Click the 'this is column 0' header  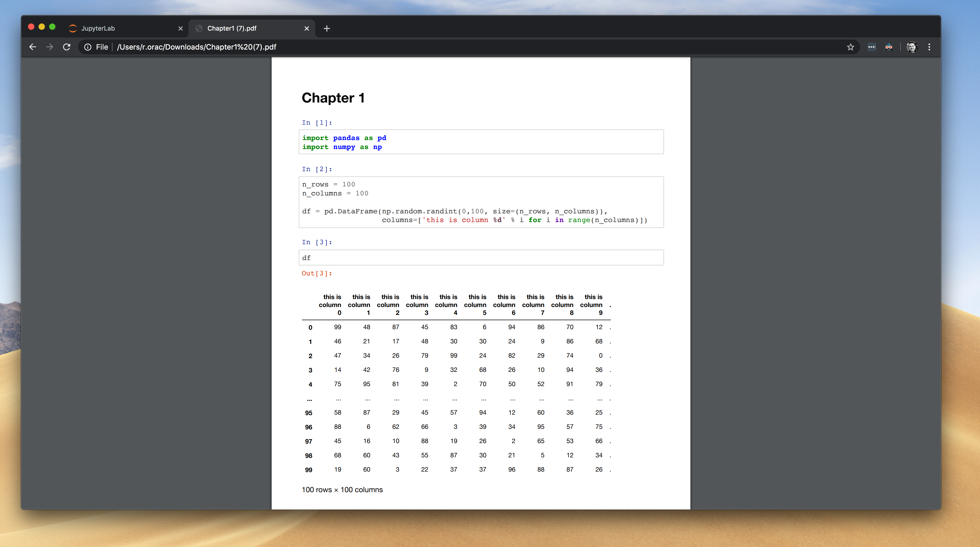tap(330, 304)
